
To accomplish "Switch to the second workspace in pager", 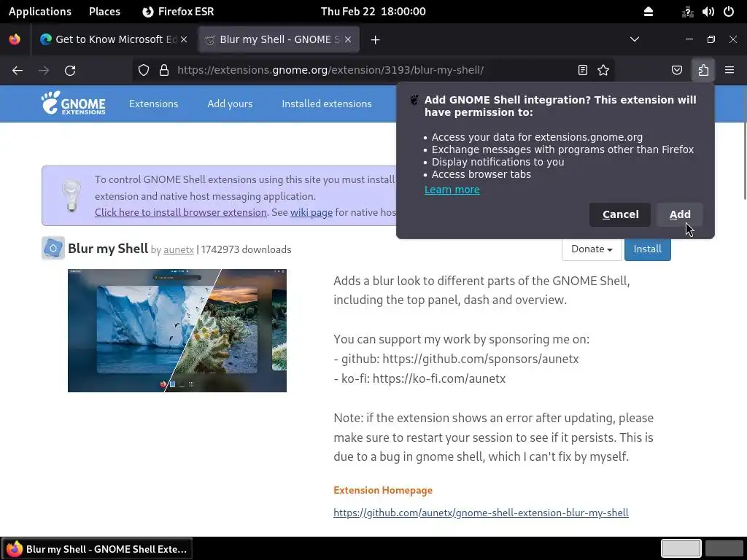I will tap(724, 548).
